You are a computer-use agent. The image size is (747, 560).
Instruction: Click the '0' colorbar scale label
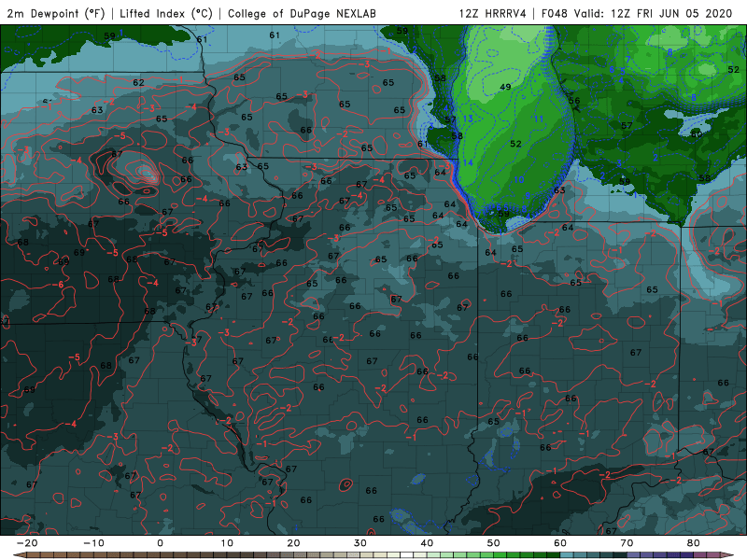[x=160, y=543]
